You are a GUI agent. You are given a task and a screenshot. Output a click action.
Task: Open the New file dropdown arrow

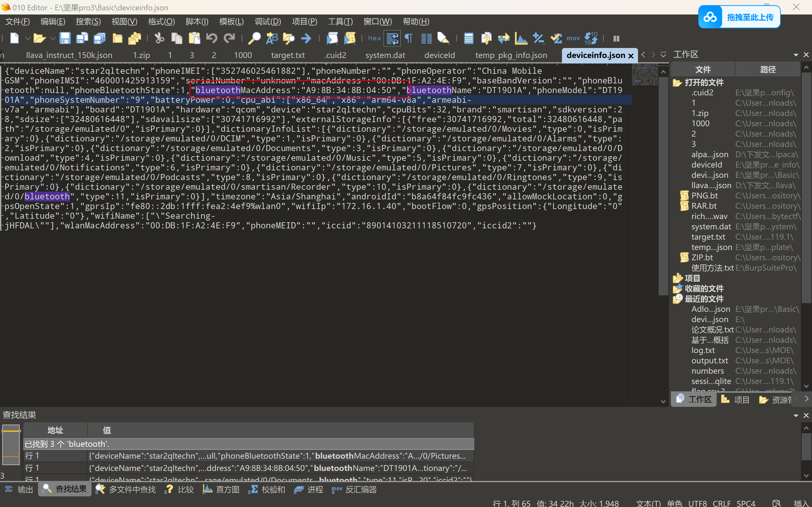pyautogui.click(x=27, y=38)
